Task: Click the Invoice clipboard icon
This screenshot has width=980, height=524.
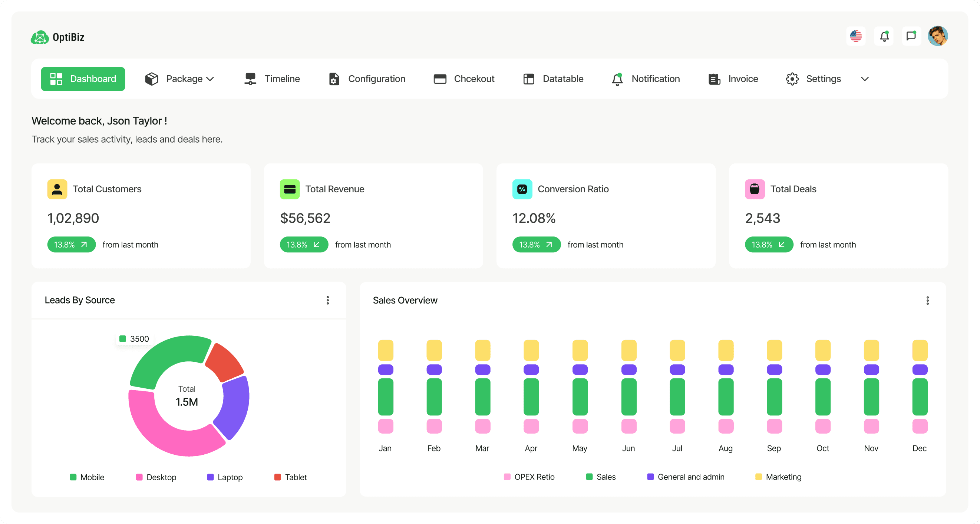Action: coord(714,79)
